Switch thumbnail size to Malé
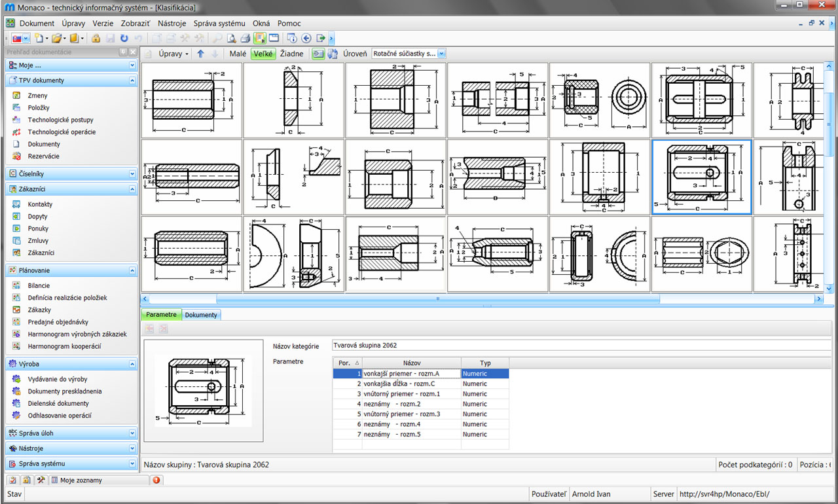This screenshot has height=504, width=838. 237,54
